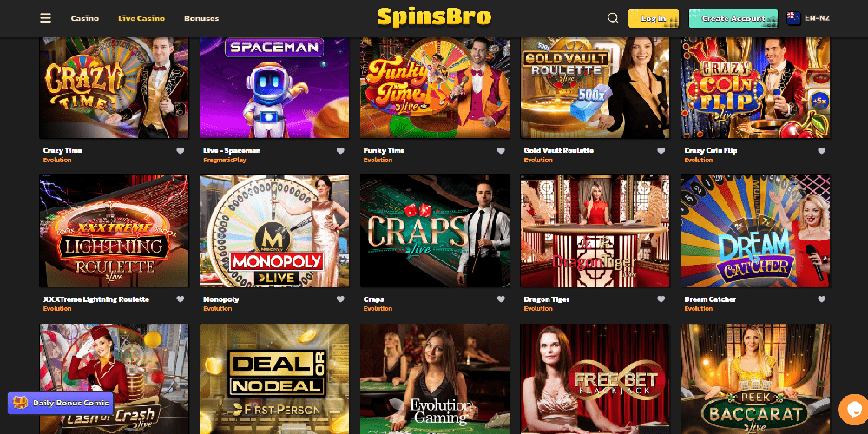The image size is (868, 434).
Task: Select the Live Casino tab
Action: tap(141, 18)
